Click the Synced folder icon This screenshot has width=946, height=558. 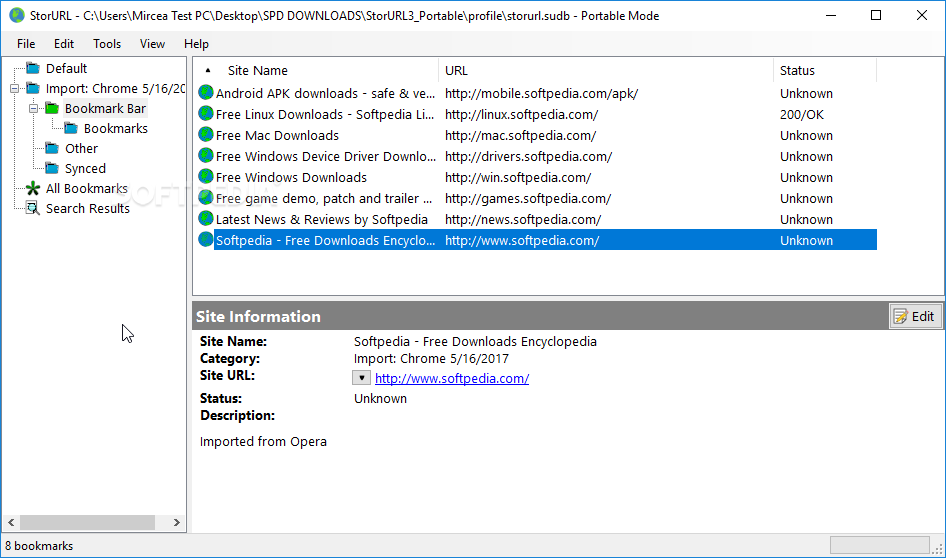tap(52, 168)
